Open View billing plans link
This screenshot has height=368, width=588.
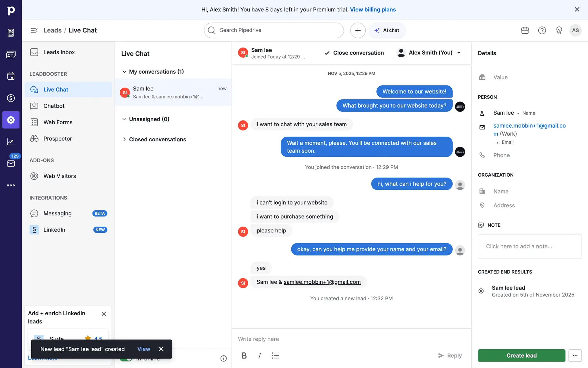point(373,10)
